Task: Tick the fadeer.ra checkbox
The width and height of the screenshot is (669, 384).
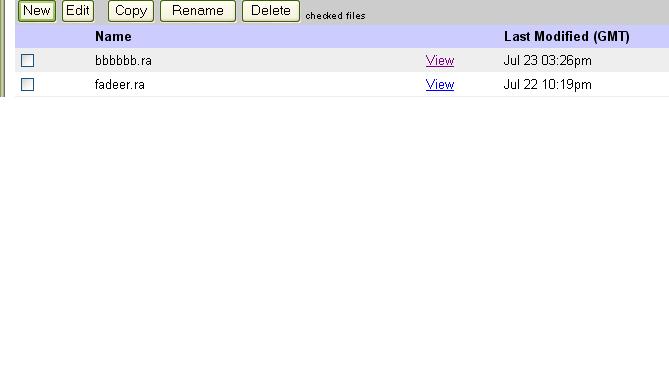Action: pyautogui.click(x=27, y=84)
